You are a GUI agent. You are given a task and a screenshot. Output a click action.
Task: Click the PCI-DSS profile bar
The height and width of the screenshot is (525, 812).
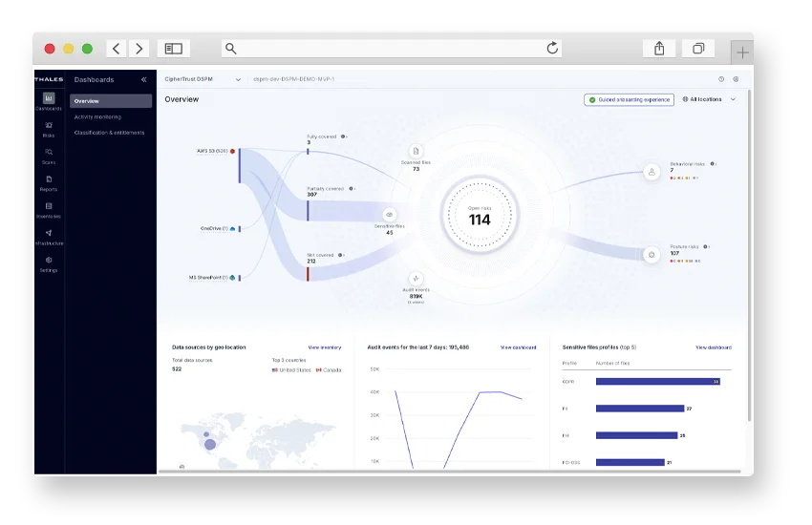[x=630, y=462]
